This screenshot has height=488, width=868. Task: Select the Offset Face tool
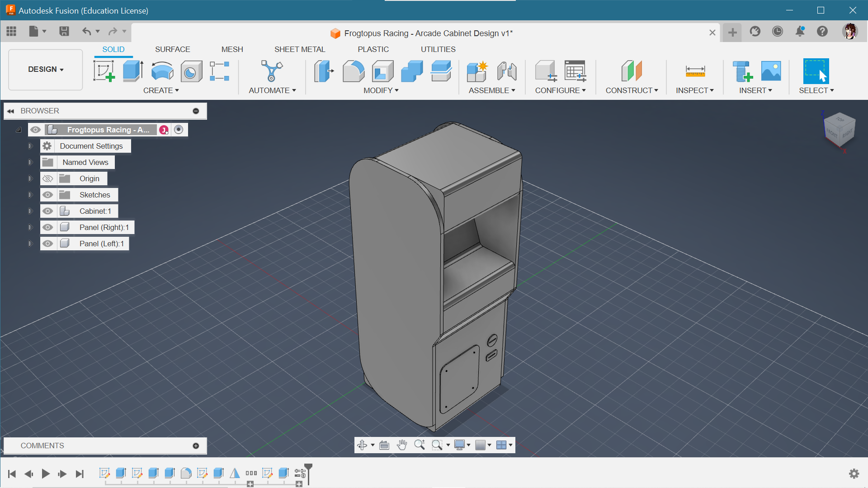click(441, 71)
